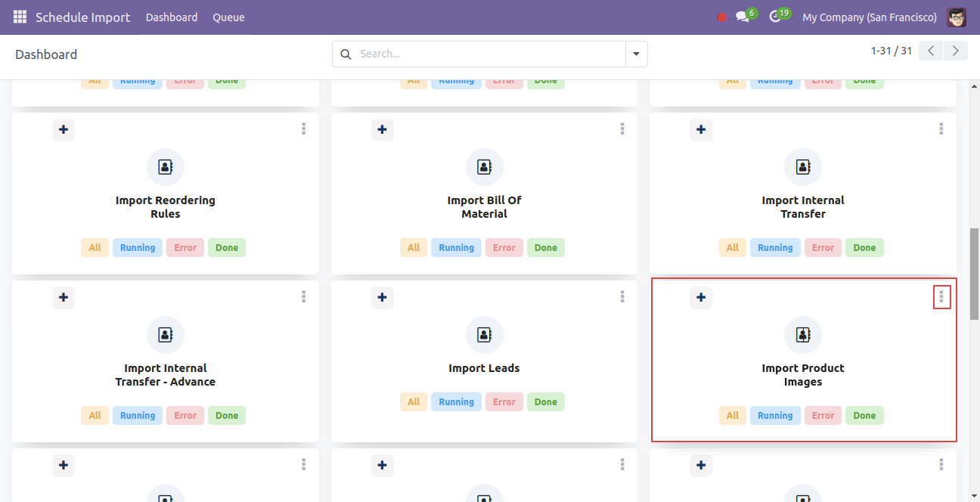Show Done imports for Import Bill Of Material
The image size is (980, 502).
click(546, 248)
